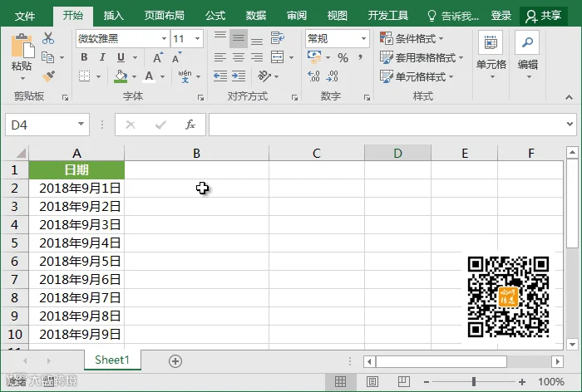Screen dimensions: 582x392
Task: Select the Format Painter brush icon
Action: pyautogui.click(x=48, y=76)
